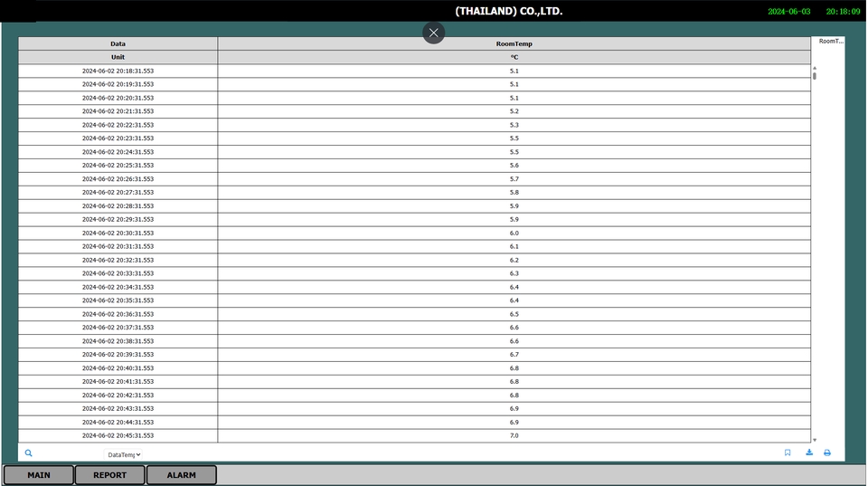
Task: Click the 6.0 temperature value
Action: coord(514,233)
